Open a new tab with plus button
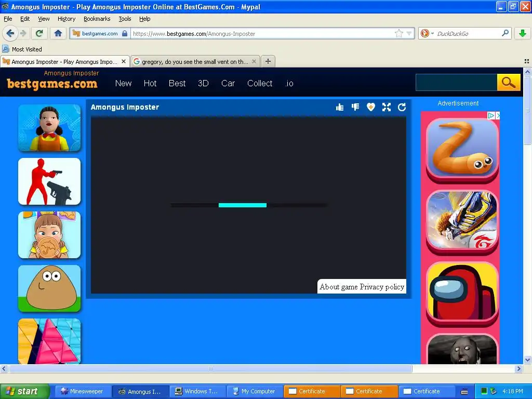Image resolution: width=532 pixels, height=399 pixels. click(x=268, y=61)
